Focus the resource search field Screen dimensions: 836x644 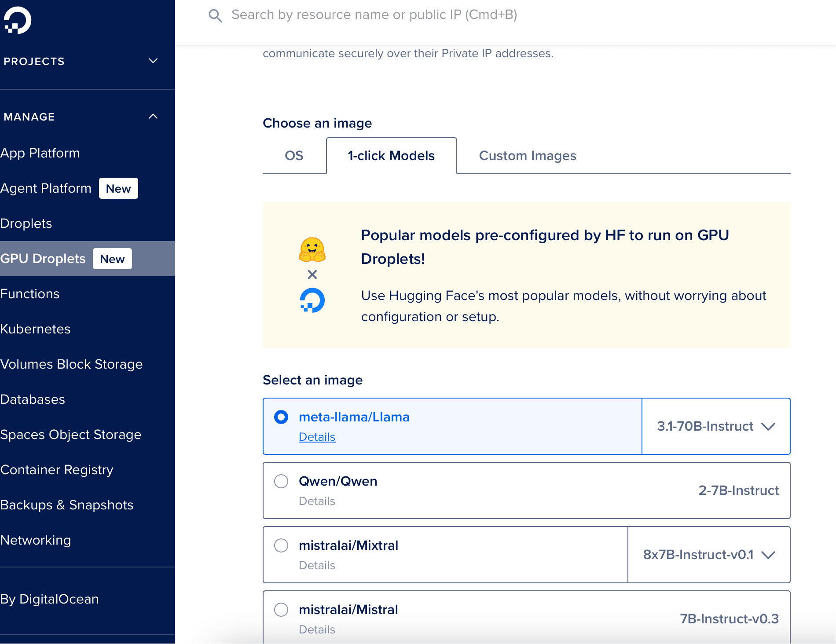(374, 15)
